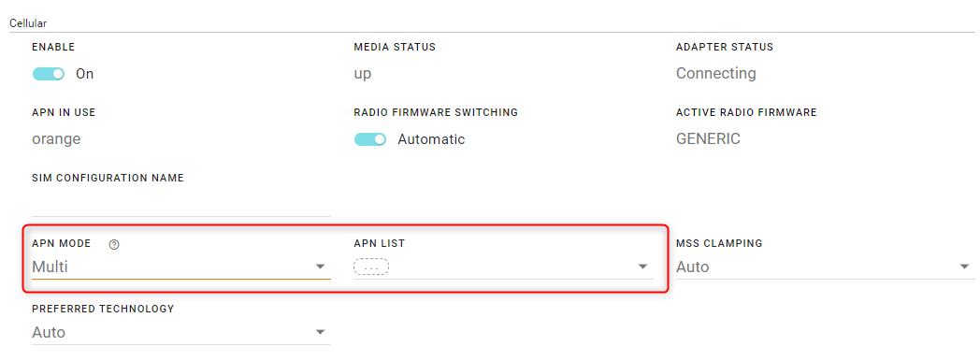Viewport: 980px width, 361px height.
Task: Open the Preferred Technology dropdown
Action: tap(181, 332)
